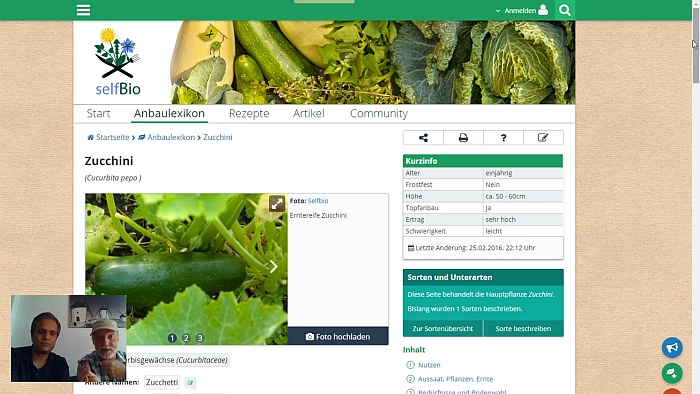700x394 pixels.
Task: Click the print icon button
Action: click(463, 138)
